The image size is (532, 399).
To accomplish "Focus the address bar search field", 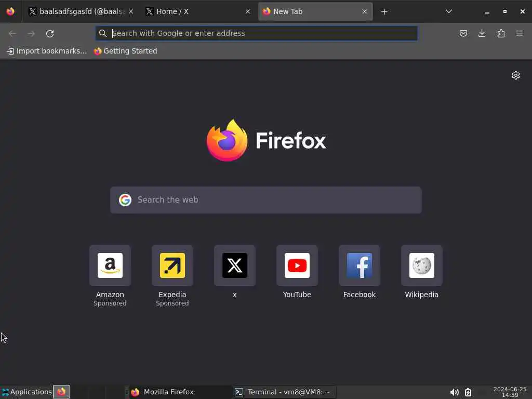I will tap(257, 33).
